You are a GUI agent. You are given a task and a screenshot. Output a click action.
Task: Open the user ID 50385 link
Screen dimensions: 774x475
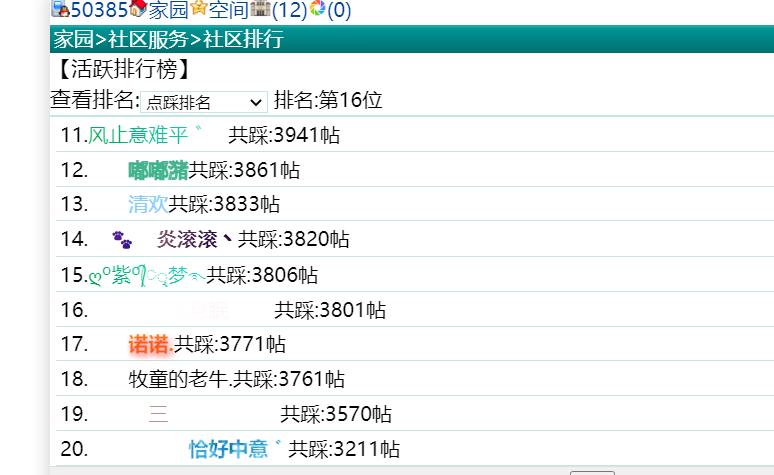click(x=98, y=11)
